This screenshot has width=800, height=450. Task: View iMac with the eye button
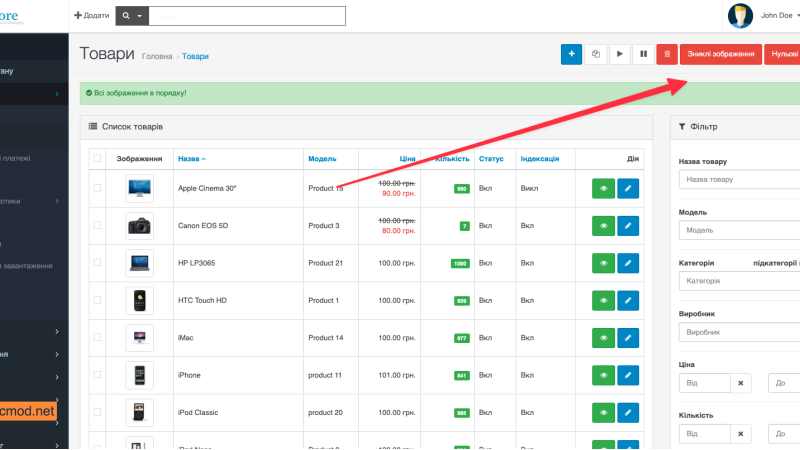pyautogui.click(x=603, y=338)
